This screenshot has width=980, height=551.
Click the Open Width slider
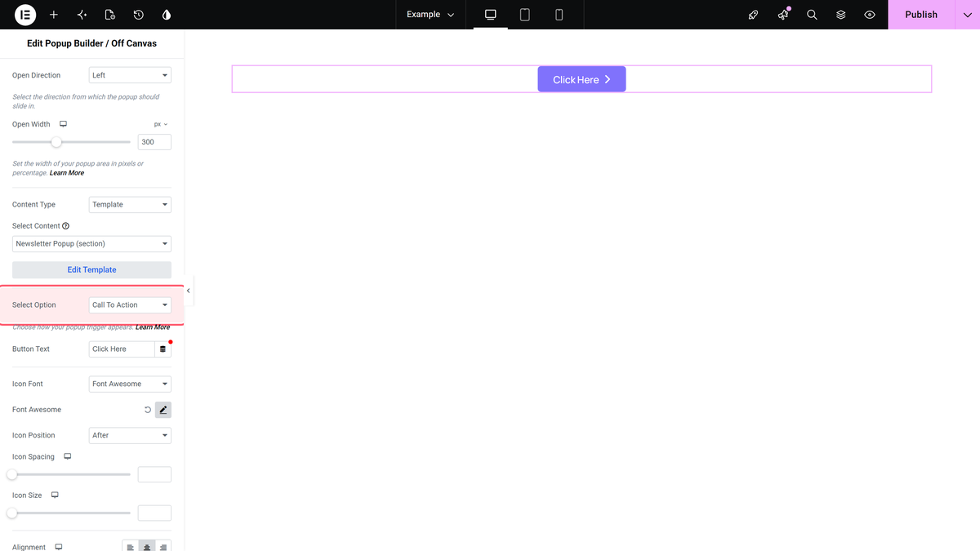click(x=71, y=142)
